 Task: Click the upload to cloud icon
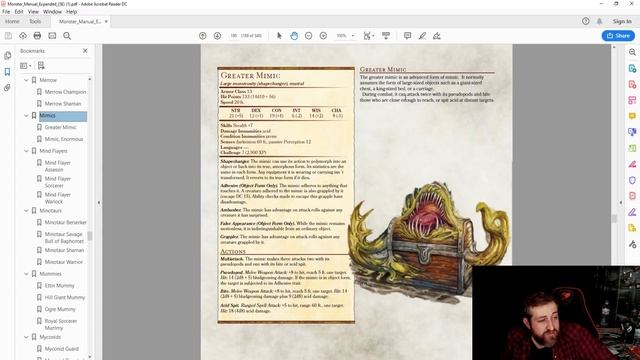click(x=23, y=36)
